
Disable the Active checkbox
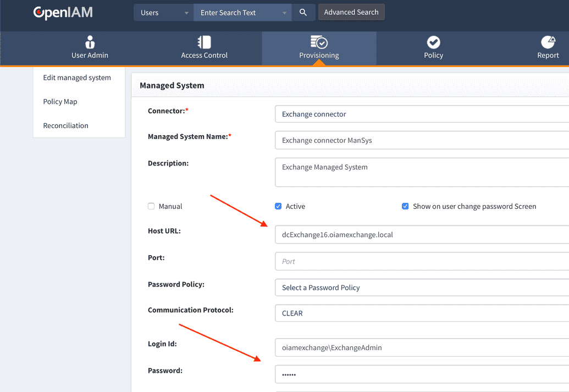[x=280, y=206]
